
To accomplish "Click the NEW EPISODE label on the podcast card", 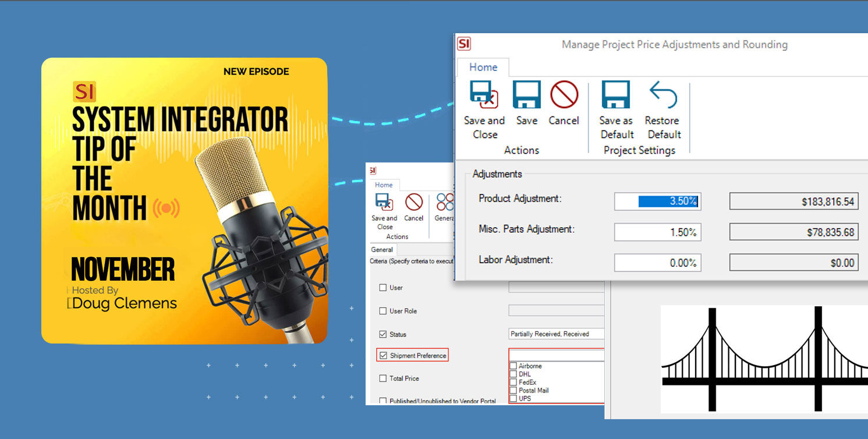I will [x=256, y=72].
